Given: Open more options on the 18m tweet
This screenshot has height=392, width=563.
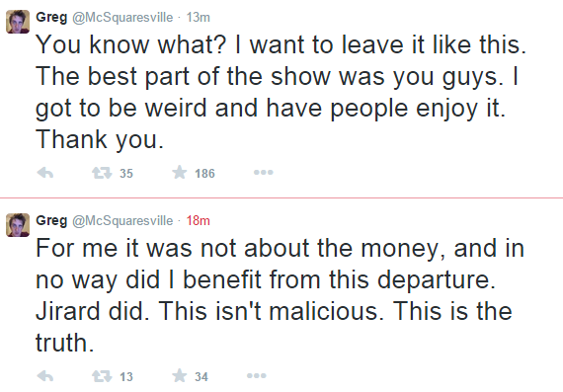Looking at the screenshot, I should click(x=257, y=376).
